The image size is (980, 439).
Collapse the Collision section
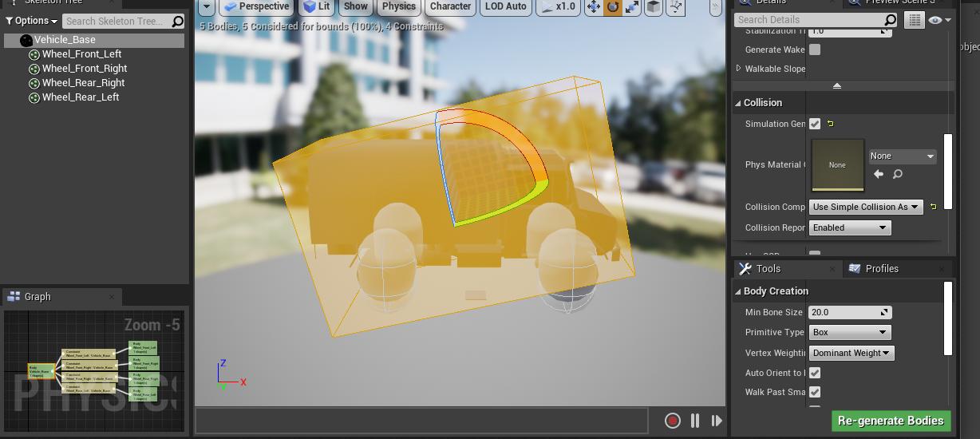point(737,103)
